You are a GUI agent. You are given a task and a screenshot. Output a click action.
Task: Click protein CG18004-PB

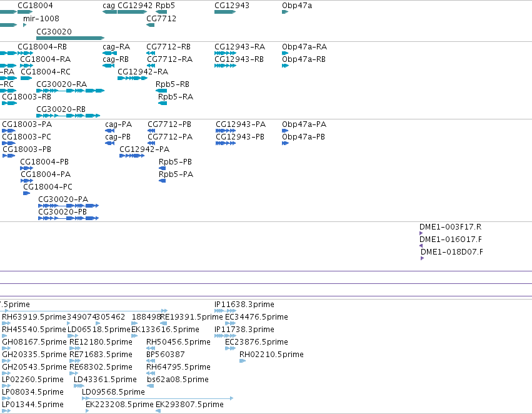[x=44, y=162]
